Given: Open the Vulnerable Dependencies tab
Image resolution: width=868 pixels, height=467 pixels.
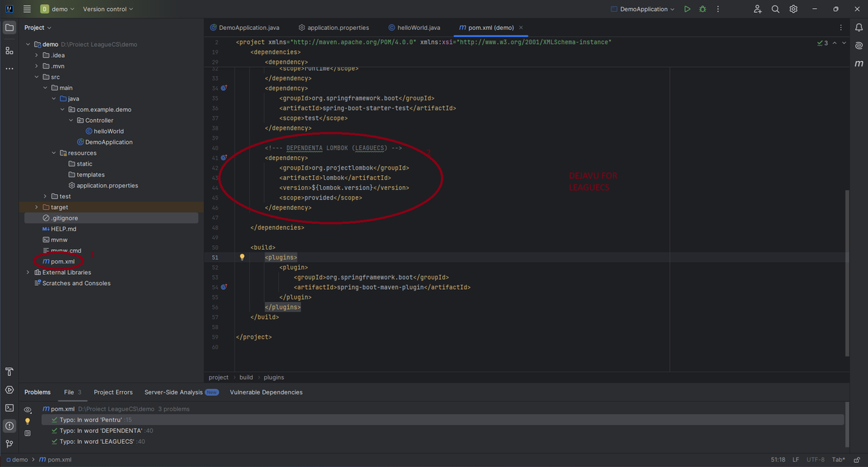Looking at the screenshot, I should coord(266,392).
